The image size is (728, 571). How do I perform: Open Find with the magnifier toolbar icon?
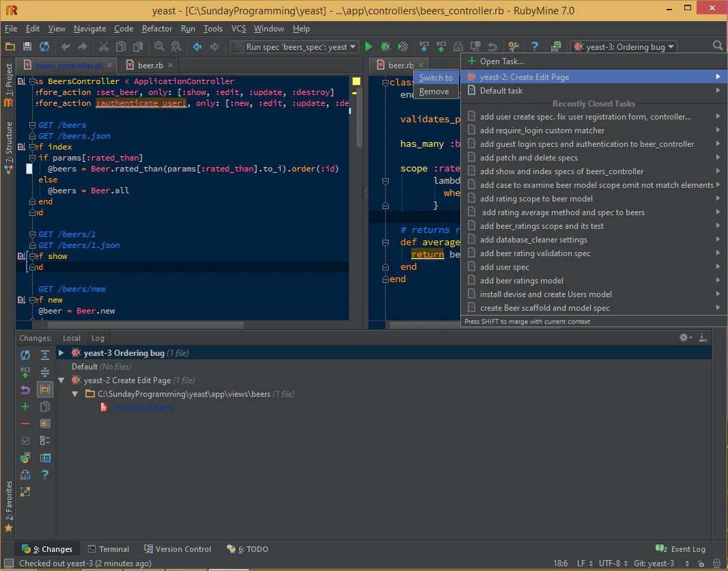point(159,46)
